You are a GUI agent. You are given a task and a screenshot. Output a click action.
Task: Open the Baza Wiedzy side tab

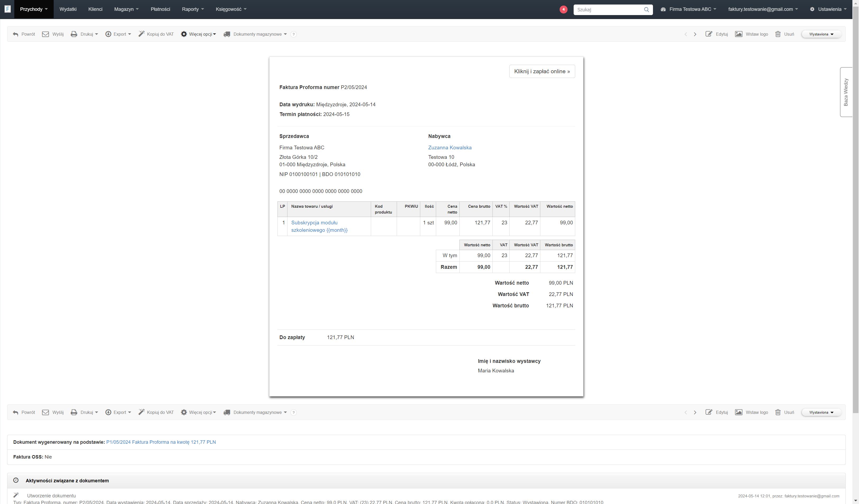coord(846,92)
